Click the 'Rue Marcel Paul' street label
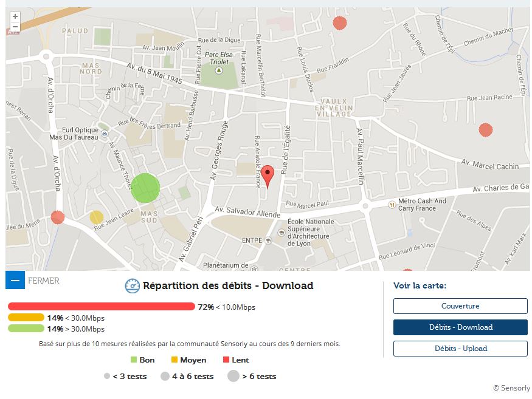532x399 pixels. point(308,205)
